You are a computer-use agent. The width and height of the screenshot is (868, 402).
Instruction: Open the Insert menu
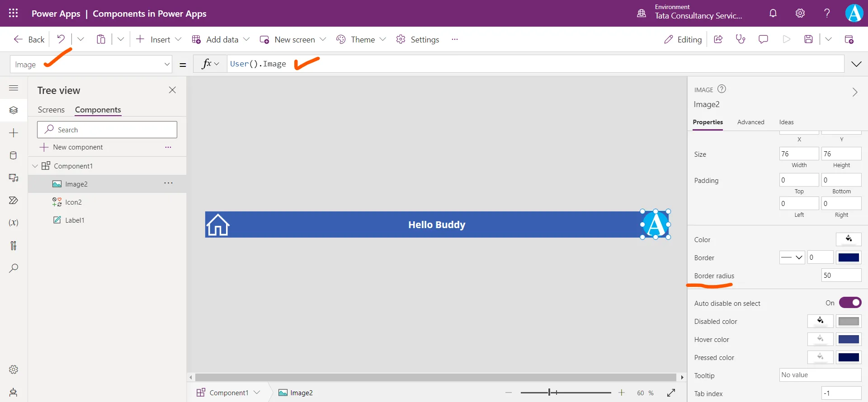click(x=159, y=39)
